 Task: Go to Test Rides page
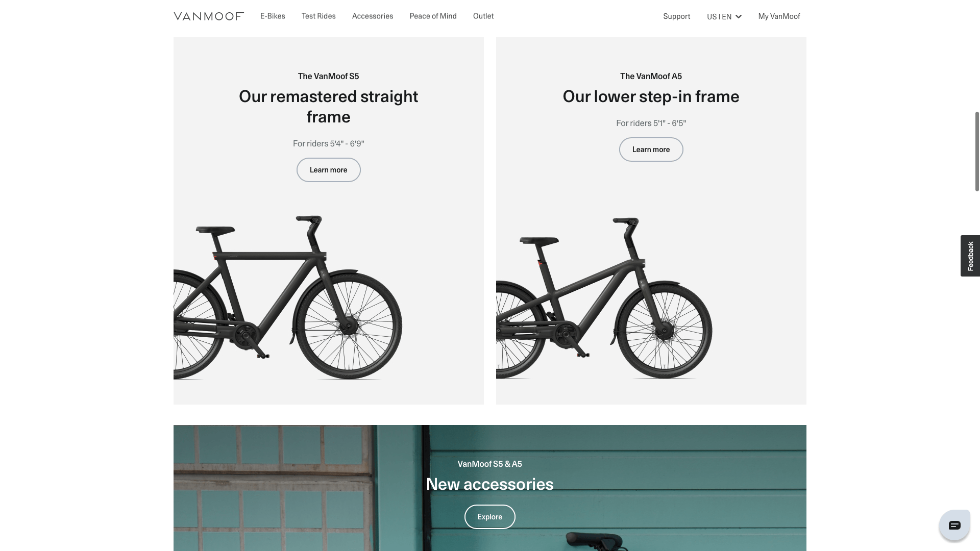[x=318, y=16]
